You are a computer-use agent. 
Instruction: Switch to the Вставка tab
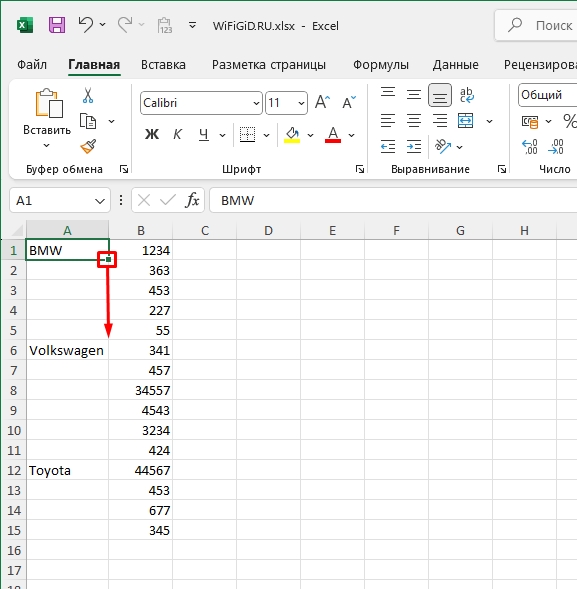tap(163, 65)
